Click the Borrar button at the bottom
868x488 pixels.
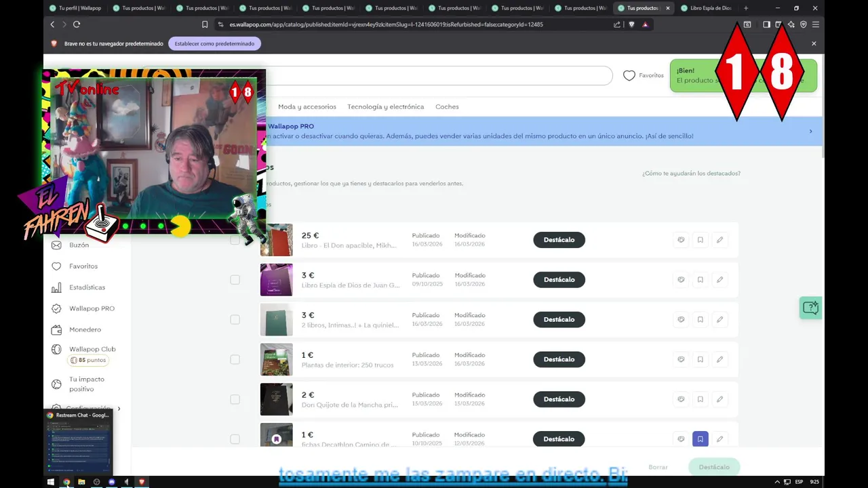coord(658,467)
